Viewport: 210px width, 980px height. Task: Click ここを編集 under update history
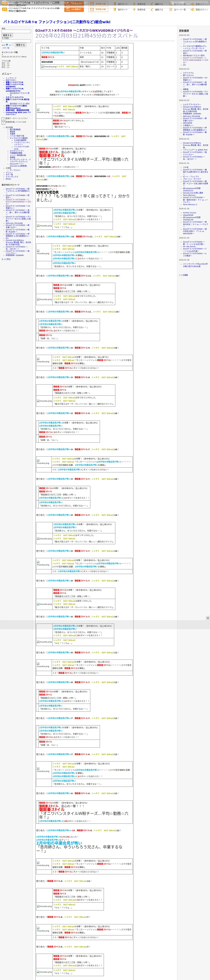183,275
